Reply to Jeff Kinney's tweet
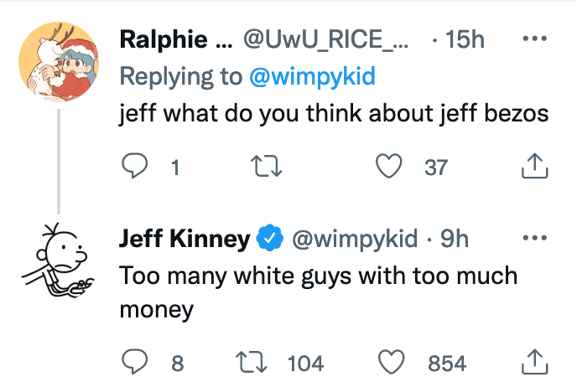 136,363
